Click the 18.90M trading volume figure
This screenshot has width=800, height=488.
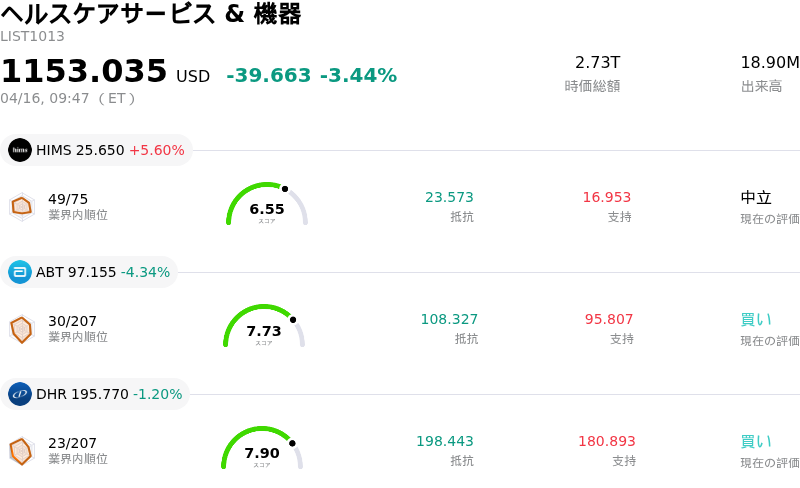pos(769,62)
